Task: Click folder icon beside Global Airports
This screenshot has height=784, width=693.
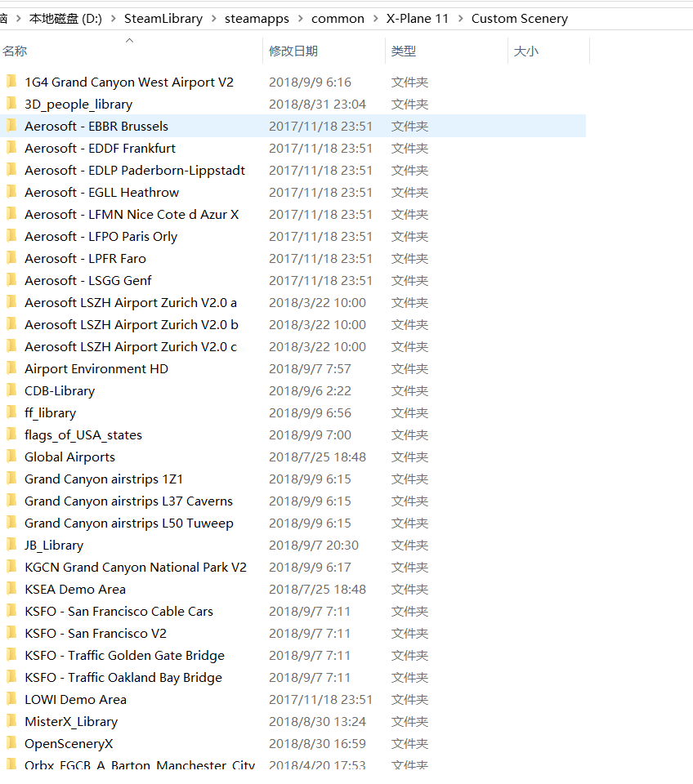Action: click(11, 456)
